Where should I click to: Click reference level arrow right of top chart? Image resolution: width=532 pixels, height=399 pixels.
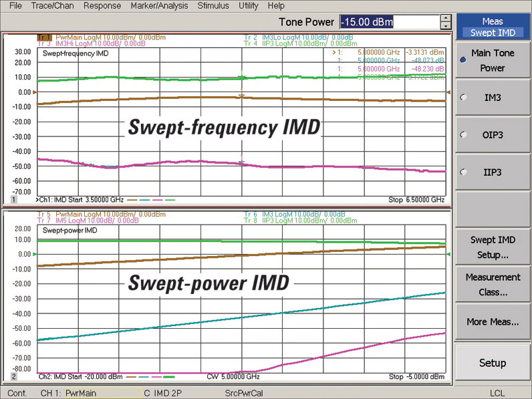click(x=448, y=92)
